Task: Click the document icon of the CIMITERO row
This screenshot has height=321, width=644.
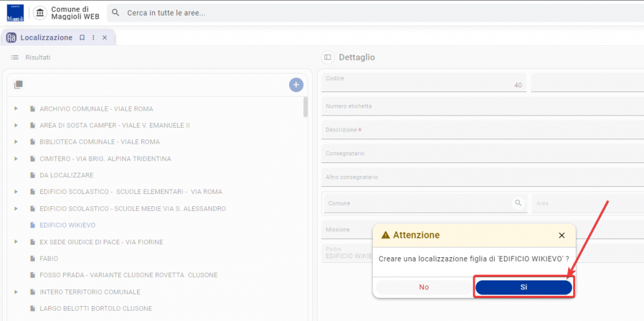Action: pos(32,159)
